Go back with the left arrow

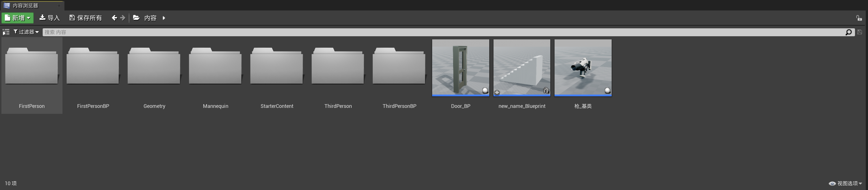click(114, 18)
